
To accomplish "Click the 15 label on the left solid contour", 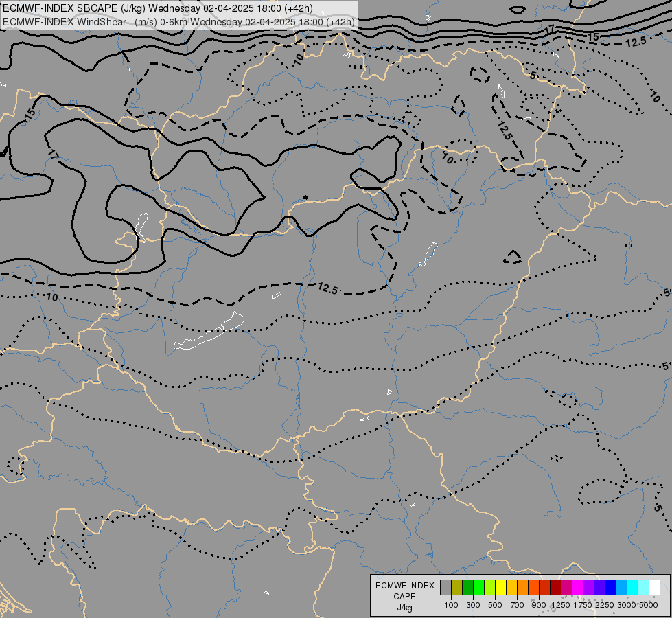I will [x=30, y=114].
